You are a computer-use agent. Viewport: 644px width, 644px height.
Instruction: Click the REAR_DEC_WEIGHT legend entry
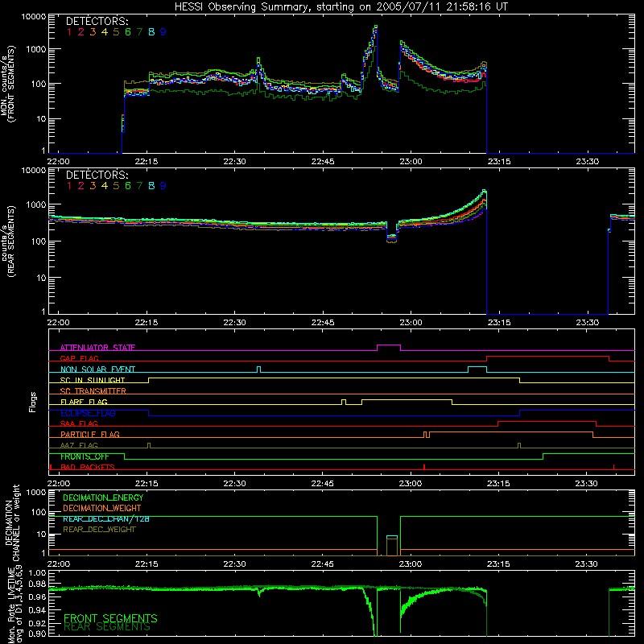(x=99, y=530)
